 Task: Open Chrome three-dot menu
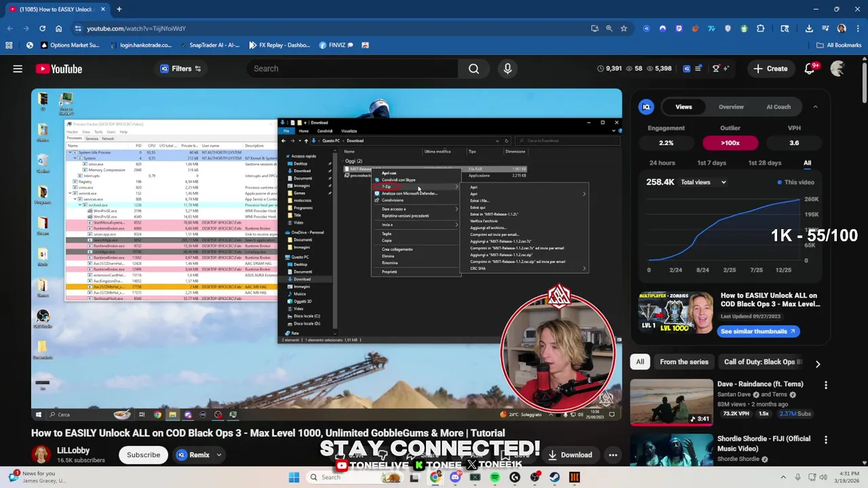click(857, 28)
